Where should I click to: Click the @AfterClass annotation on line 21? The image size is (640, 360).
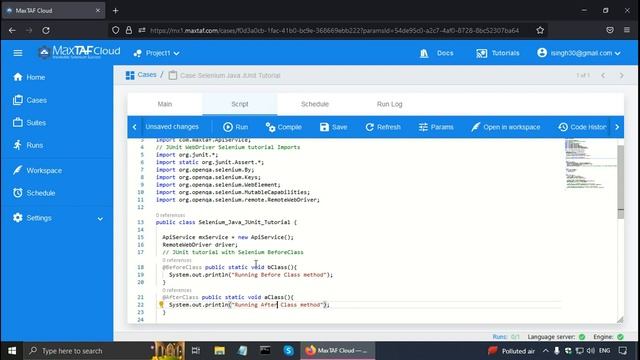pyautogui.click(x=180, y=297)
